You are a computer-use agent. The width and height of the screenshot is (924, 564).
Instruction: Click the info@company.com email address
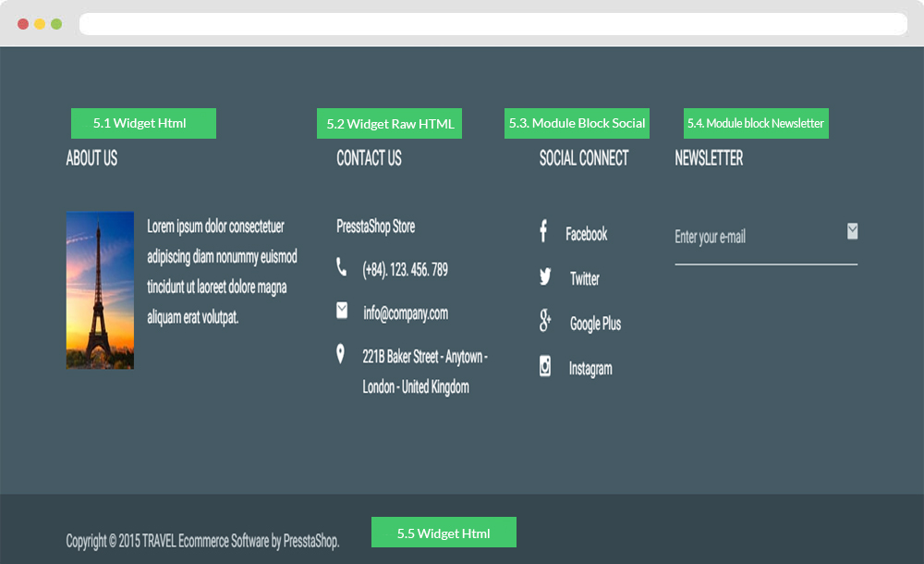[406, 313]
